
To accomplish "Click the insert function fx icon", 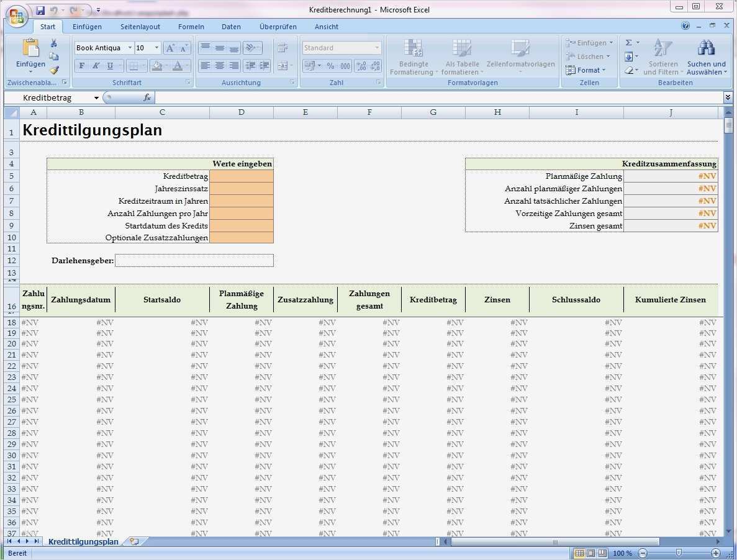I will [x=147, y=97].
